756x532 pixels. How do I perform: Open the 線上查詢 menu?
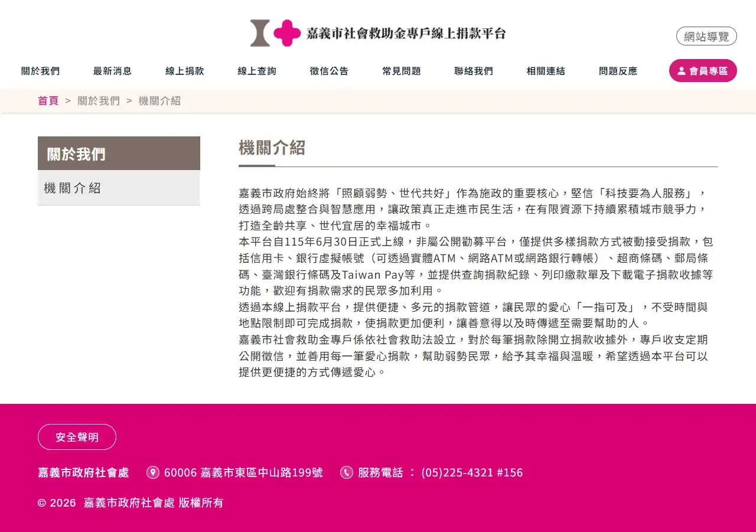257,71
